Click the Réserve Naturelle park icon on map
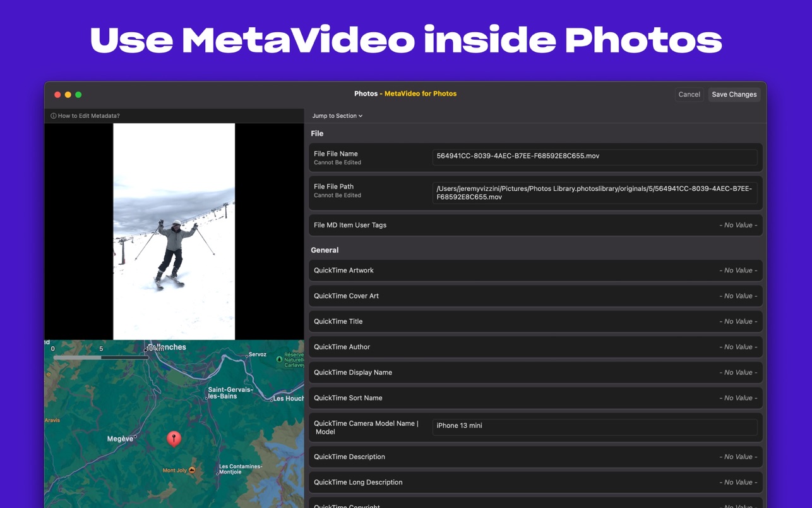 click(x=279, y=360)
